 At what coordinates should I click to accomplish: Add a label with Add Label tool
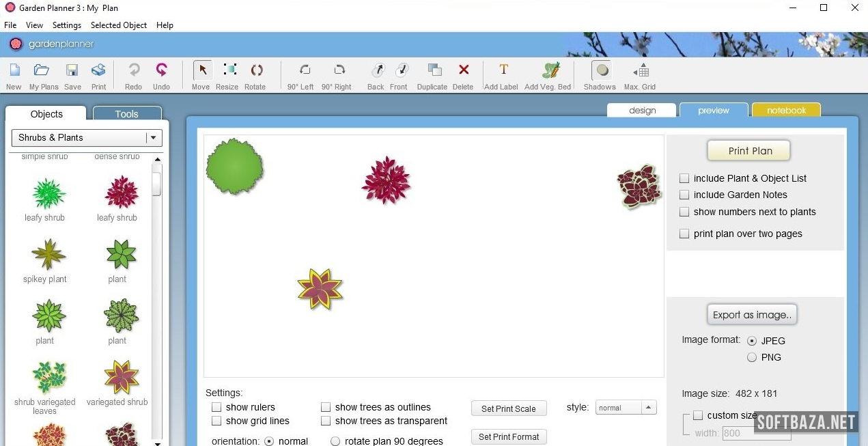click(x=503, y=70)
